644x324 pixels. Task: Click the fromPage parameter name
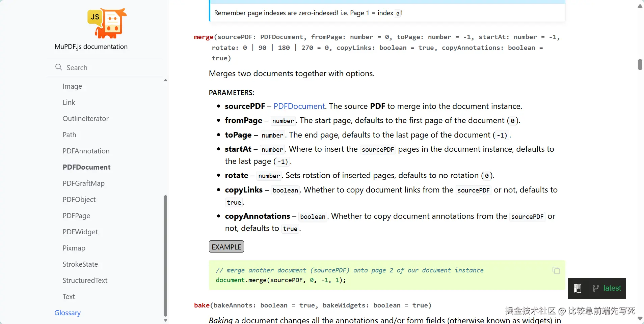(244, 120)
